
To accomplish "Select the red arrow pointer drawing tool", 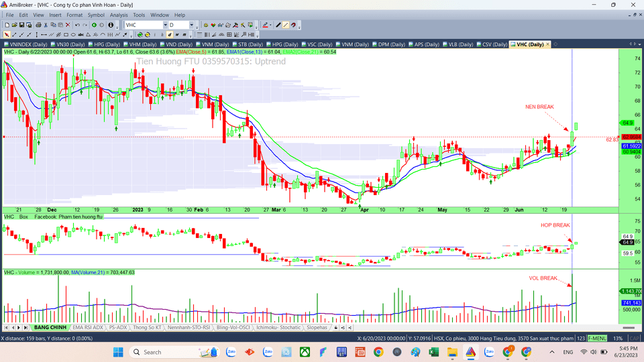I will [x=7, y=34].
